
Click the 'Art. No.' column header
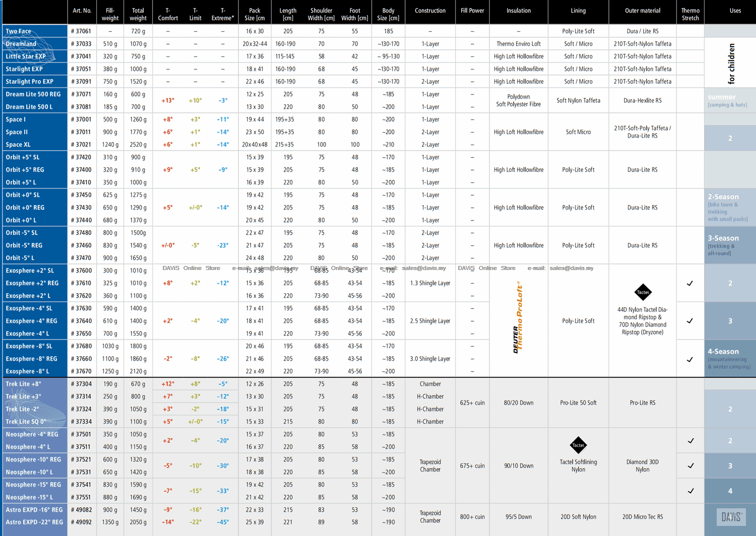tap(82, 11)
